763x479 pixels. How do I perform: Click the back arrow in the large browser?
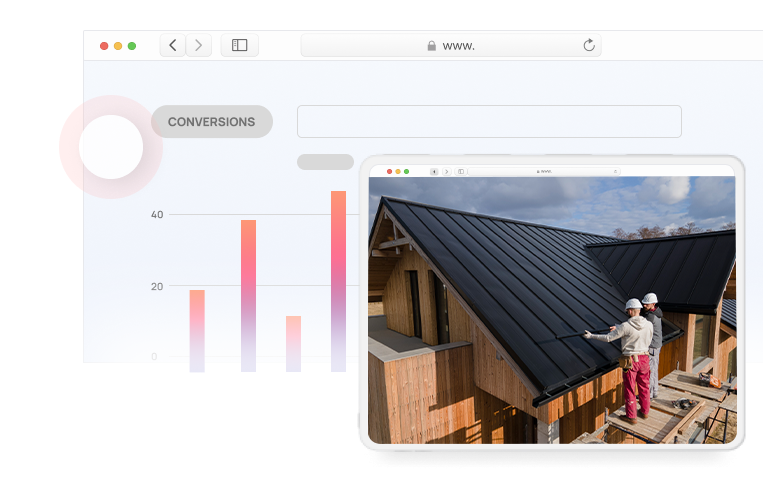[173, 45]
